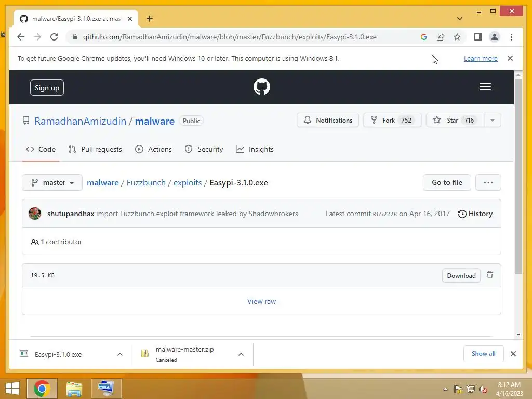
Task: Open the Security tab
Action: point(204,149)
